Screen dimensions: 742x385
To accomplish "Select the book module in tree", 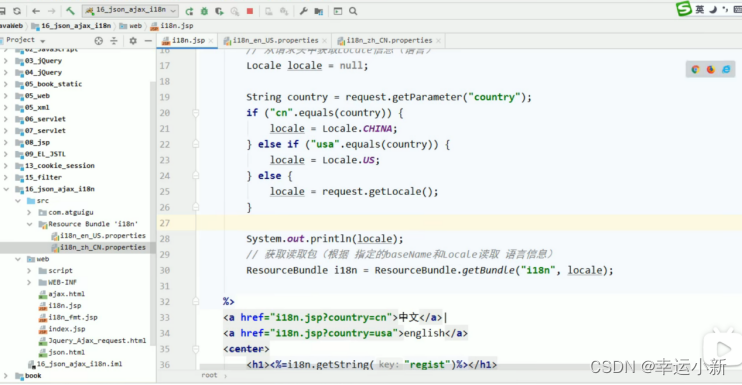I will click(x=28, y=376).
